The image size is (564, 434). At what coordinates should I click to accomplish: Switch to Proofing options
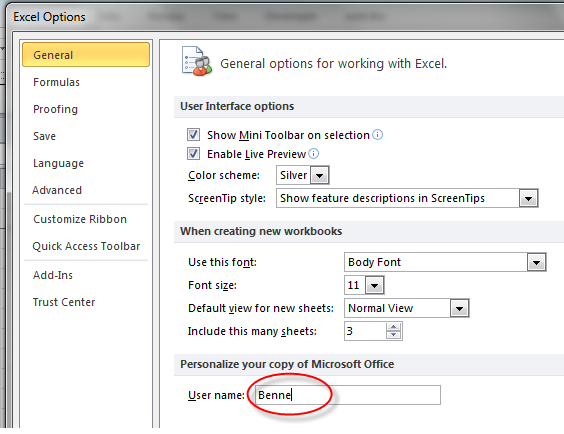[55, 109]
